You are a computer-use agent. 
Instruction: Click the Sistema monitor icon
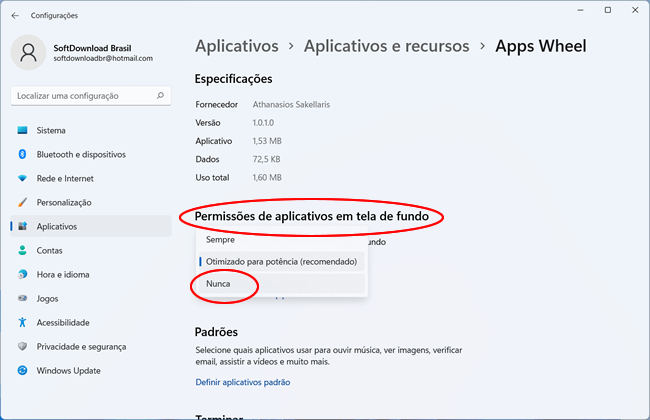22,130
